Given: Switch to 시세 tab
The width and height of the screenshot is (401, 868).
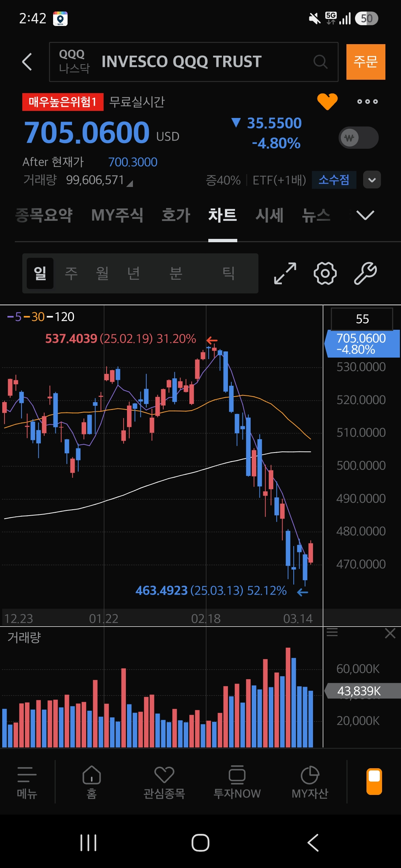Looking at the screenshot, I should pos(270,215).
